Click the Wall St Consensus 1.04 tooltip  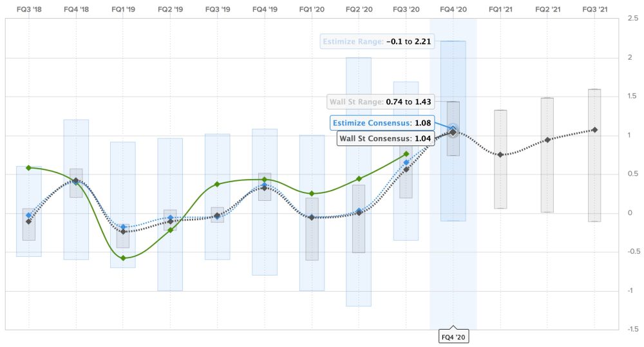385,137
